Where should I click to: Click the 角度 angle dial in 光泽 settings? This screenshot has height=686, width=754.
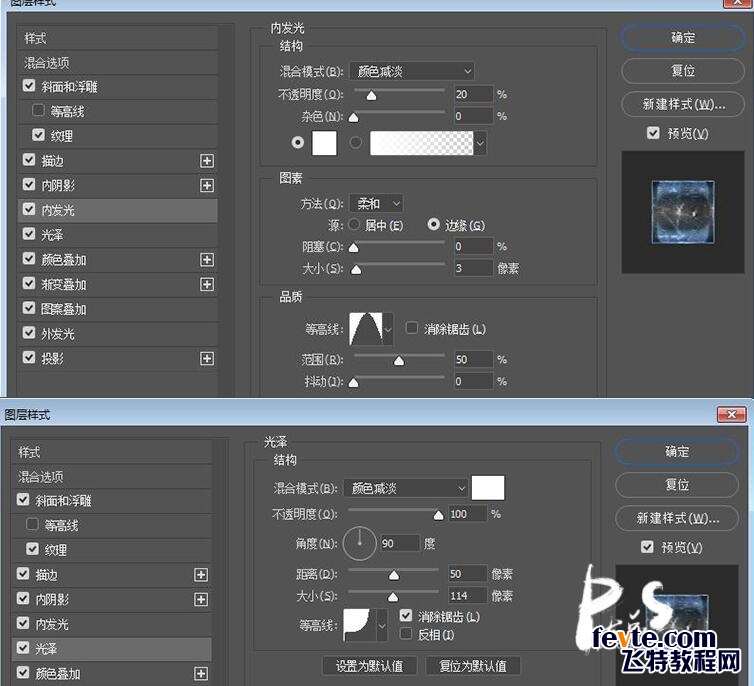pyautogui.click(x=359, y=544)
